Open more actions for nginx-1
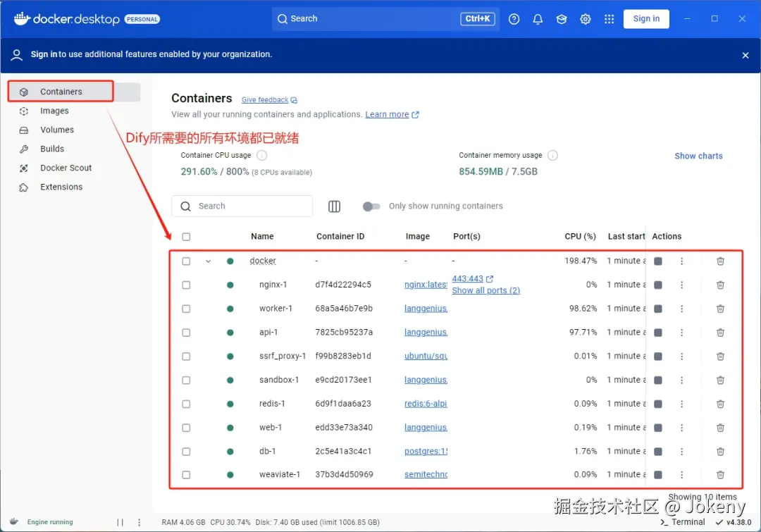761x532 pixels. (682, 285)
